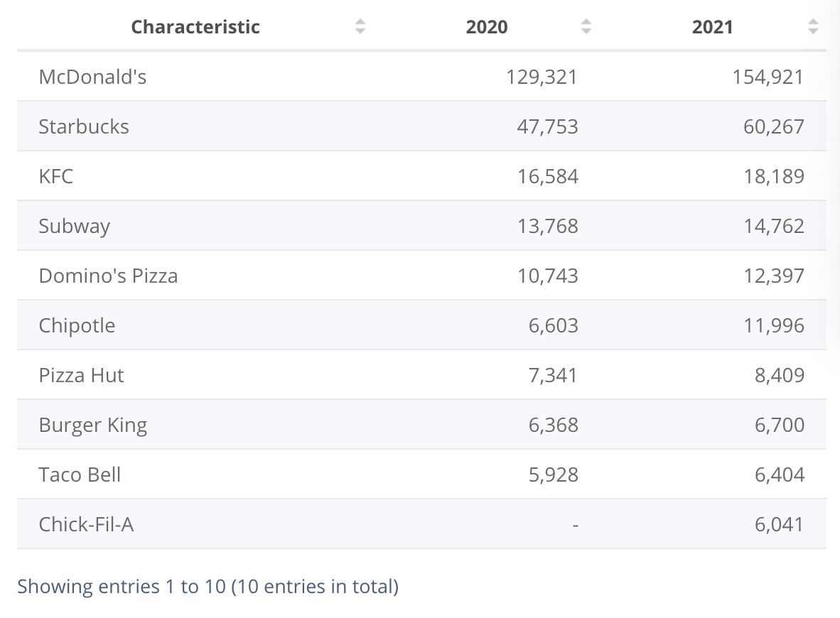Image resolution: width=840 pixels, height=618 pixels.
Task: Click McDonald's 2021 value 154,921
Action: pyautogui.click(x=768, y=77)
